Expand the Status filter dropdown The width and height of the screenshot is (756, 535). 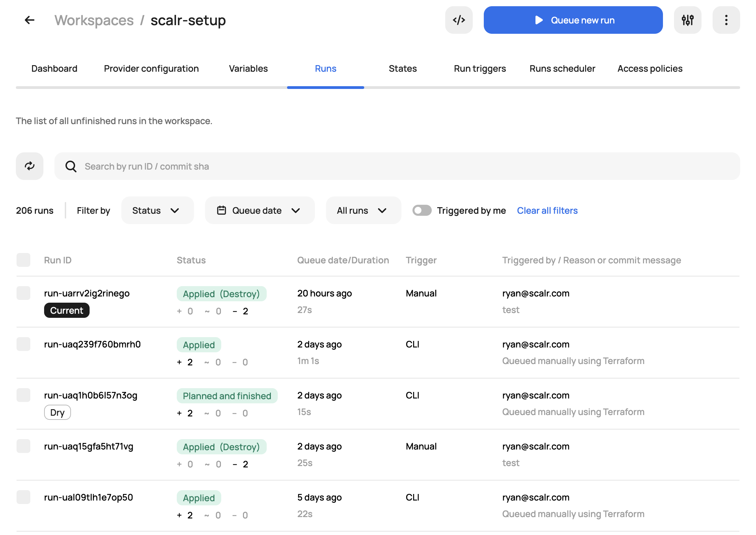tap(157, 210)
